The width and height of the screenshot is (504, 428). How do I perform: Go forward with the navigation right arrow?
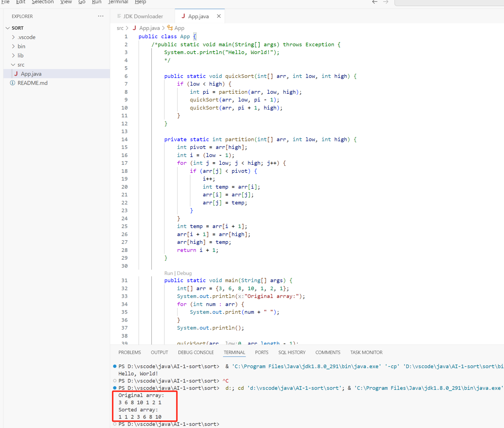click(x=386, y=2)
